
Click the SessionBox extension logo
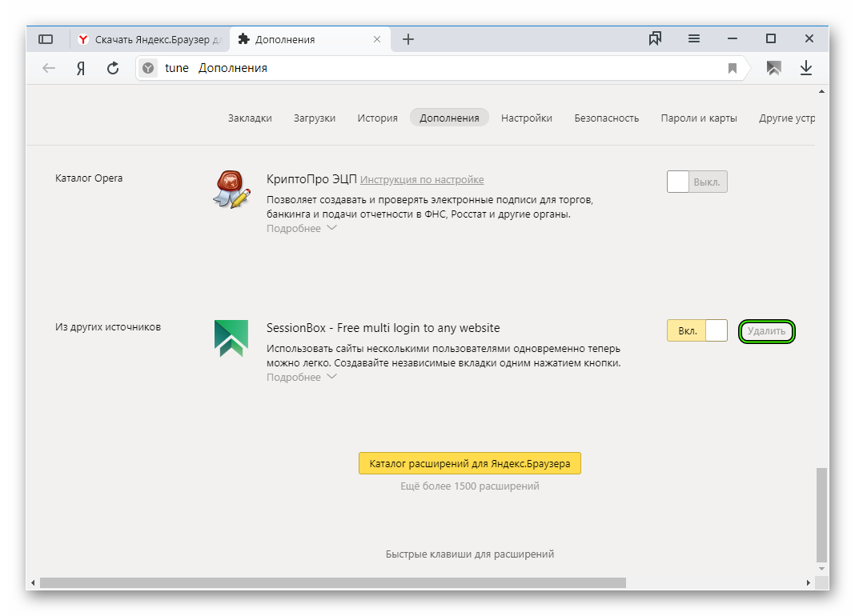point(231,338)
